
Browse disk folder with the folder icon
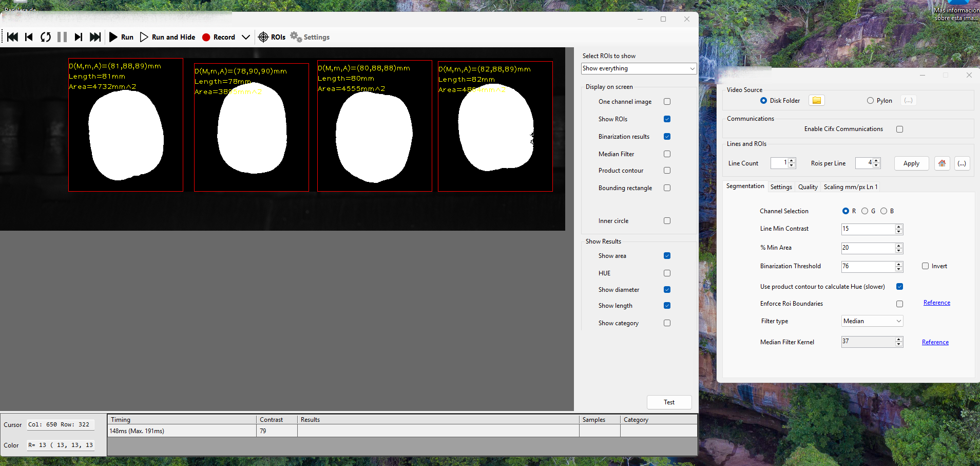[817, 100]
